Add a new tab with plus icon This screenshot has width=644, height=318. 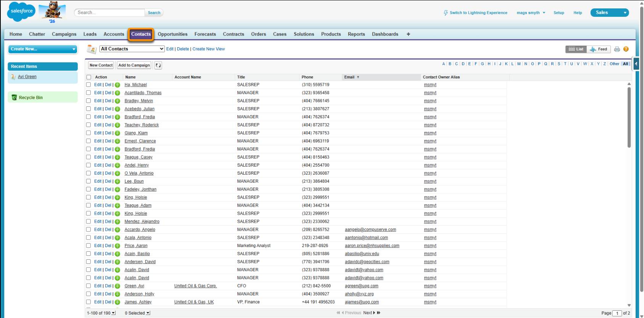(x=408, y=34)
